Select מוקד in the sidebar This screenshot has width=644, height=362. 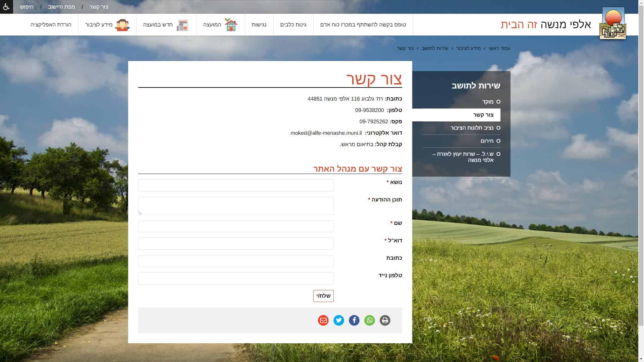488,102
